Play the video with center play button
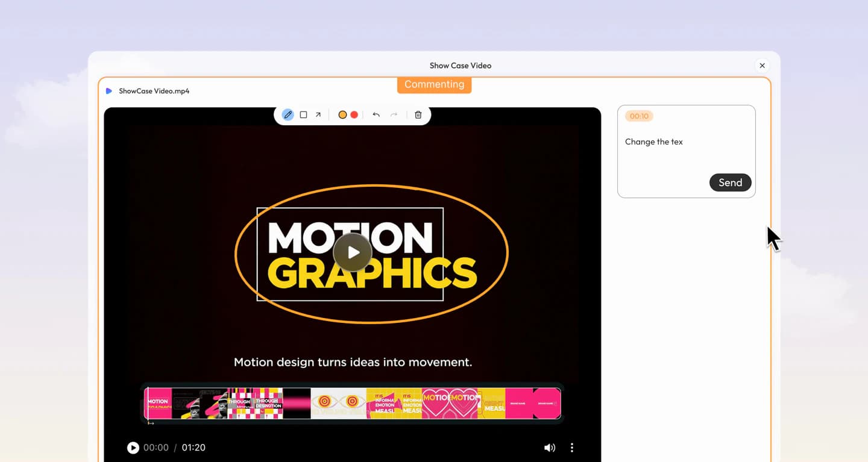 coord(352,252)
